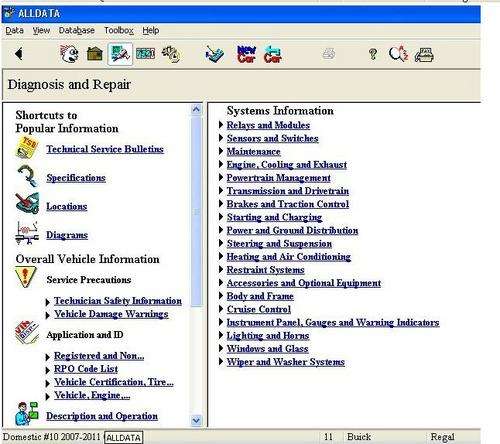Open Instrument Panel, Gauges and Warning Indicators
This screenshot has width=500, height=444.
pyautogui.click(x=333, y=322)
